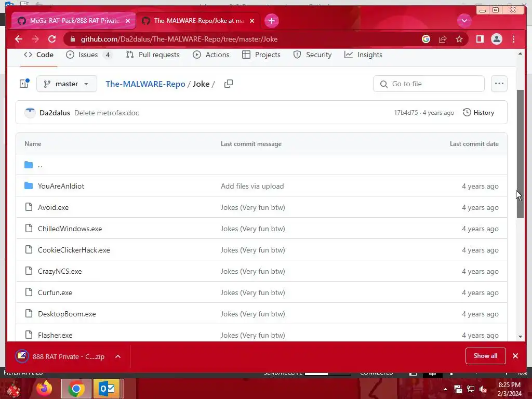Open the Projects tab
532x399 pixels.
261,55
